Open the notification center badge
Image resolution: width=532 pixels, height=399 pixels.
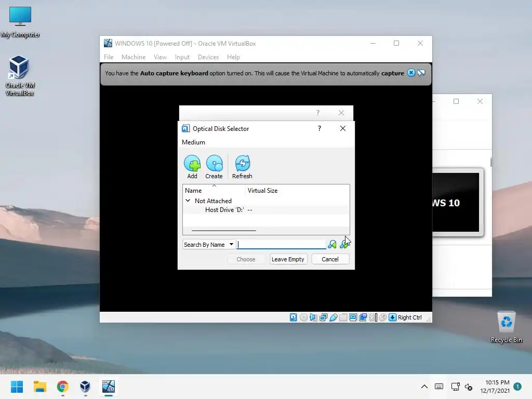[517, 387]
